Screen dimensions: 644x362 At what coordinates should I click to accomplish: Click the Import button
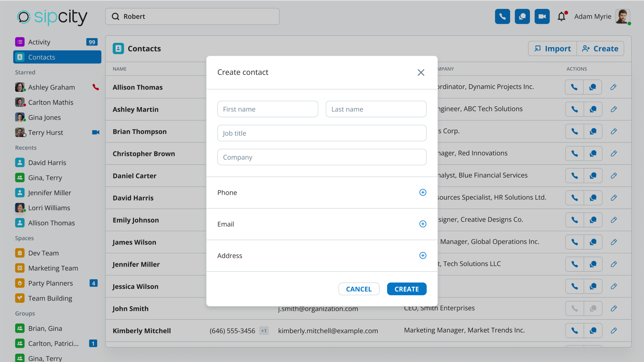click(552, 49)
